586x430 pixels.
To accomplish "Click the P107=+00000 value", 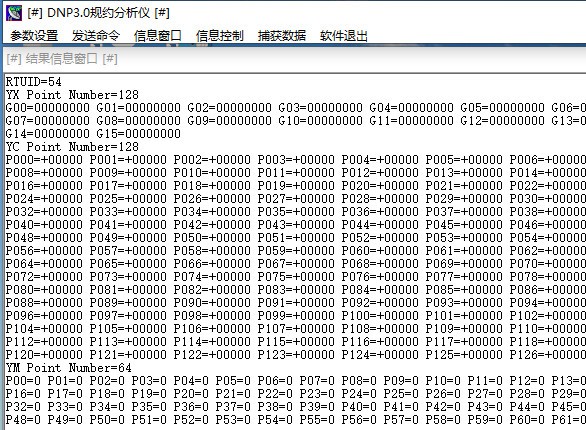I will pos(296,329).
